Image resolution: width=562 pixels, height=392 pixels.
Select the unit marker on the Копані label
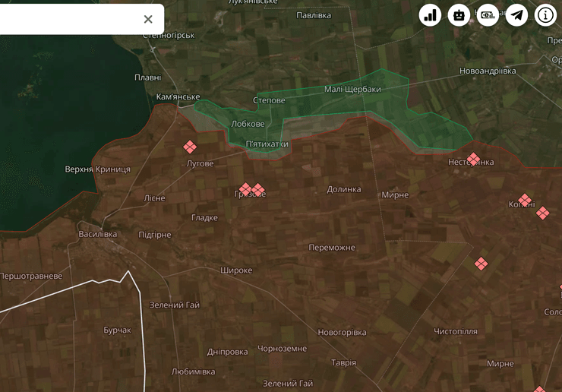pyautogui.click(x=525, y=200)
